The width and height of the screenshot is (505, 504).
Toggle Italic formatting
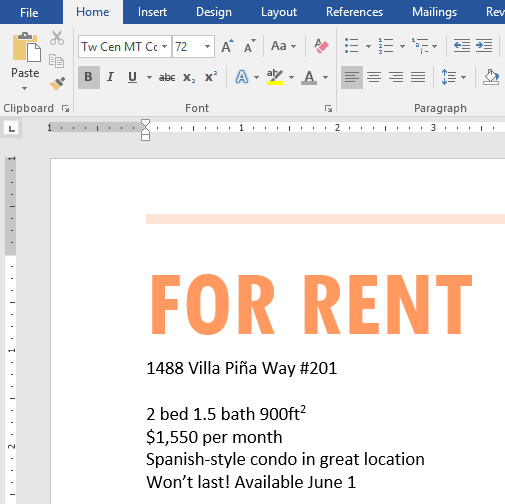coord(110,77)
